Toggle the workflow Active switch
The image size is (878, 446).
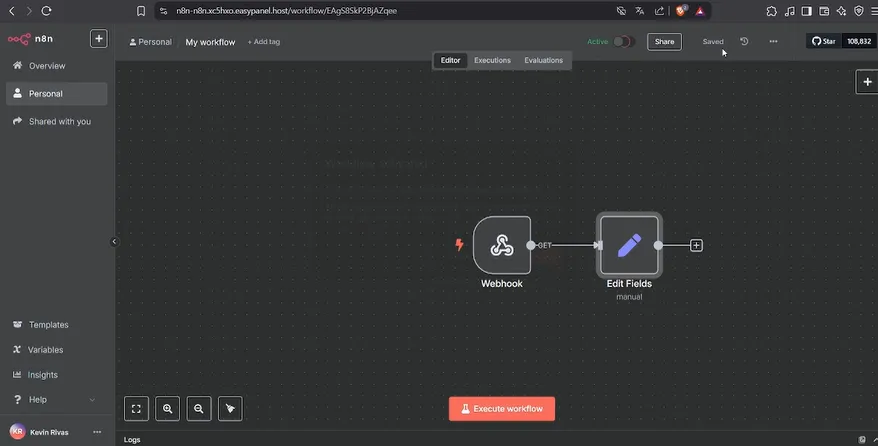(x=624, y=42)
